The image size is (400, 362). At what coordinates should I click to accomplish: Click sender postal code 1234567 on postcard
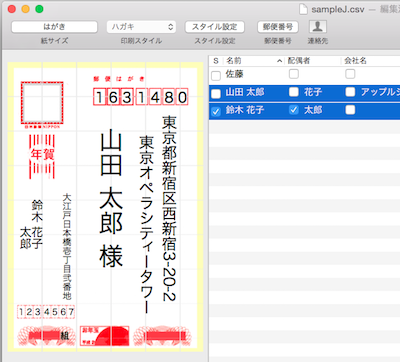pyautogui.click(x=46, y=312)
